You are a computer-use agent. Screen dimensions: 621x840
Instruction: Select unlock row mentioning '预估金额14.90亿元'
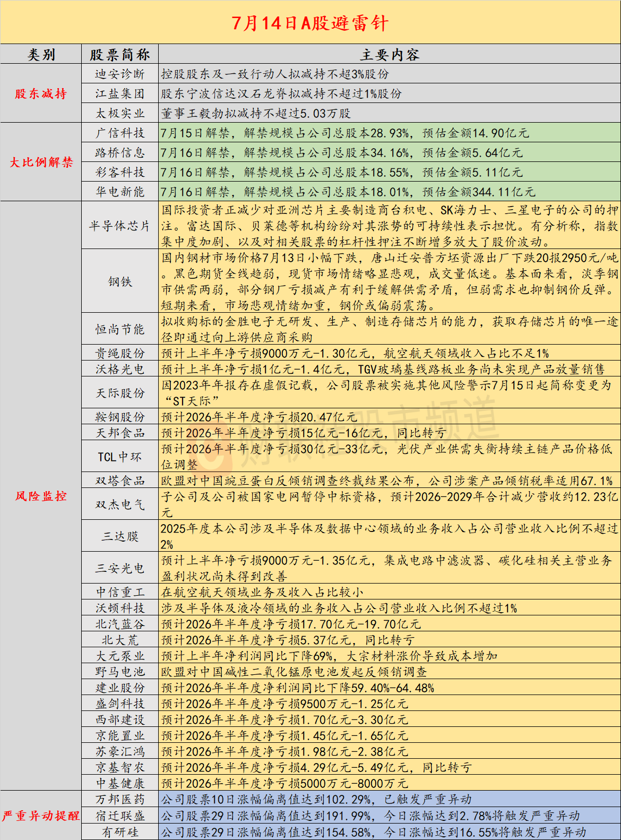345,133
